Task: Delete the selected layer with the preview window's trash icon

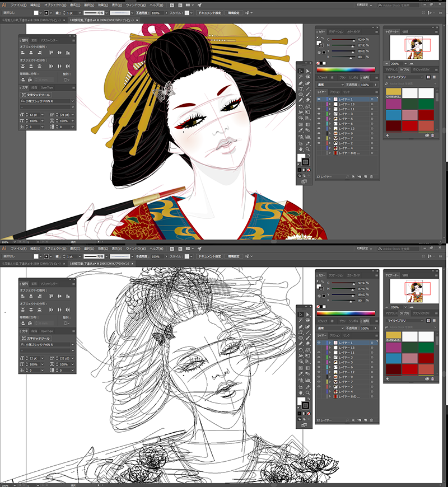Action: click(371, 177)
